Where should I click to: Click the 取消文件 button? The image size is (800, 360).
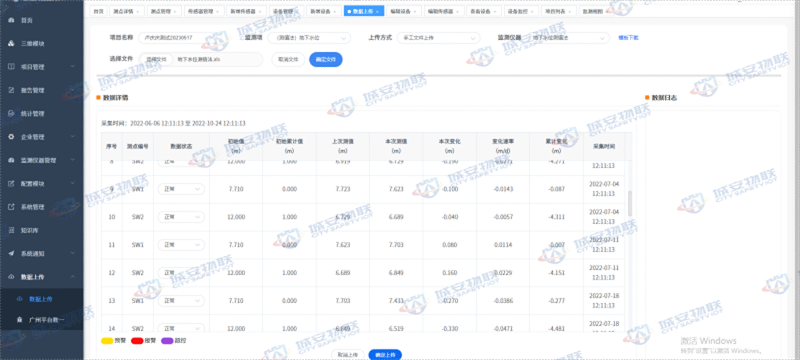click(288, 60)
